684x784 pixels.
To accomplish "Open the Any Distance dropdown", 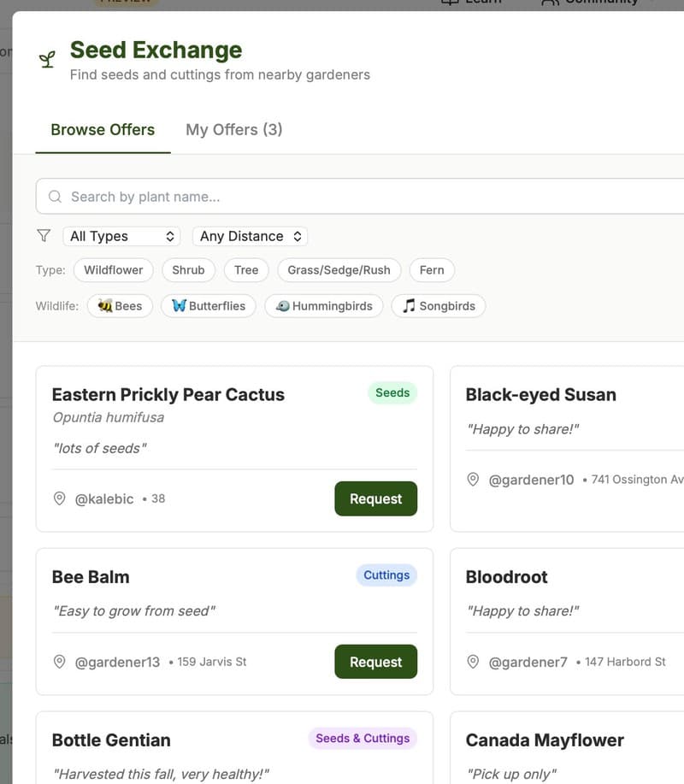I will click(250, 236).
